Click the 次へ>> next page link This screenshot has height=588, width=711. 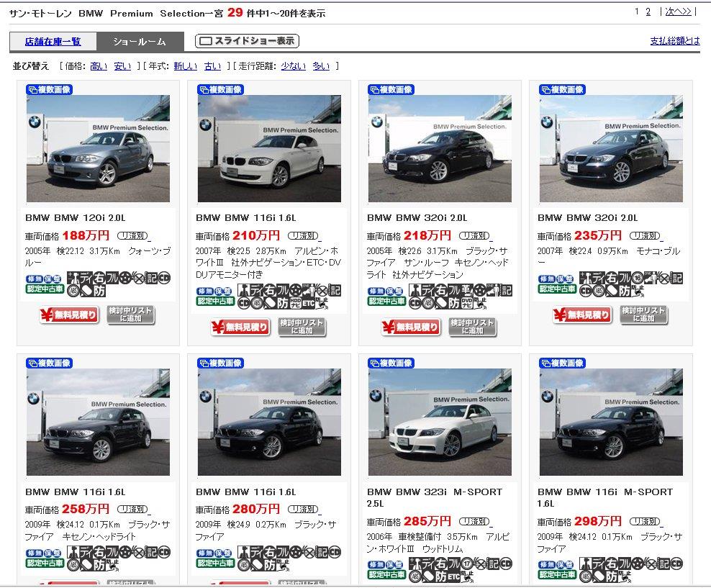point(679,12)
